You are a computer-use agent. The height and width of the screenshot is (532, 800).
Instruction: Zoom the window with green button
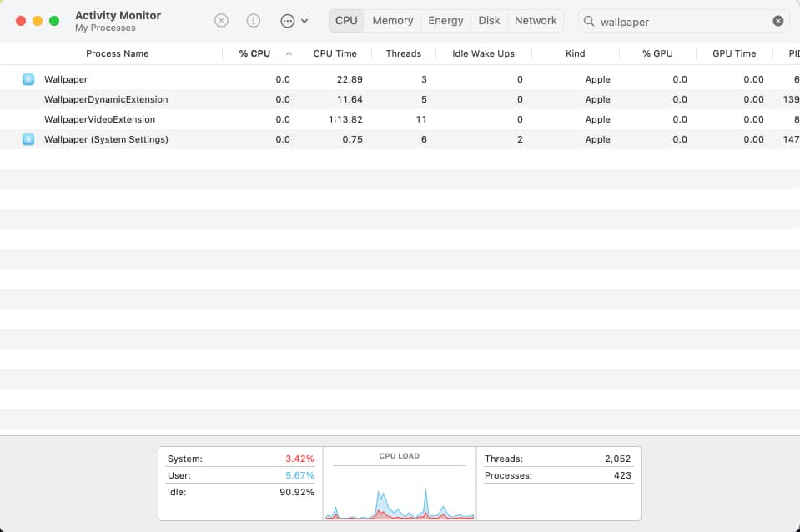coord(54,21)
